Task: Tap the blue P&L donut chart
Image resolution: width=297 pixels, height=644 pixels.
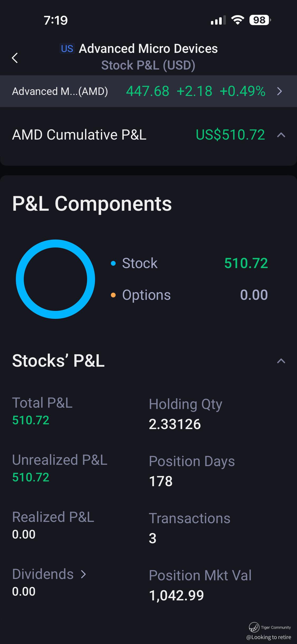Action: coord(55,279)
